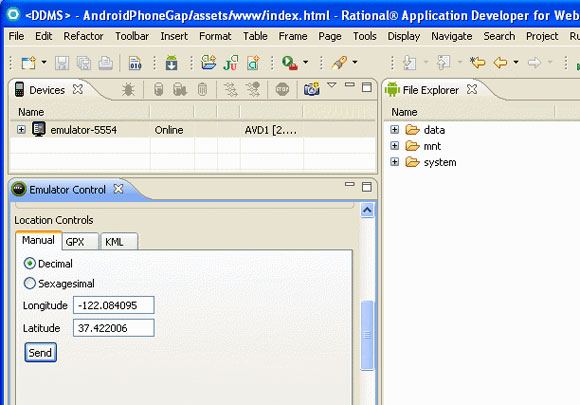Select the emulator-5554 device
This screenshot has height=405, width=580.
pos(83,130)
